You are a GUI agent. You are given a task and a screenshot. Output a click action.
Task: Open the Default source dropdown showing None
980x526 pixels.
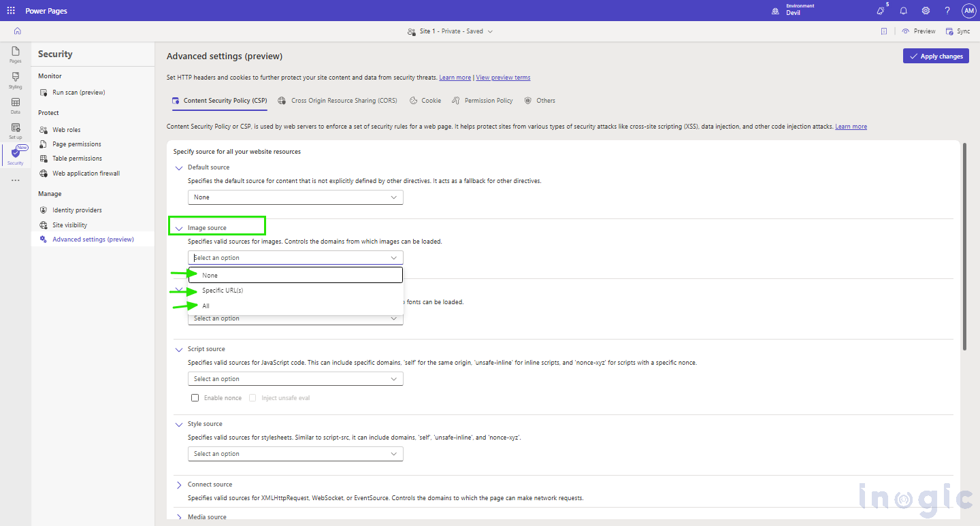pyautogui.click(x=295, y=197)
